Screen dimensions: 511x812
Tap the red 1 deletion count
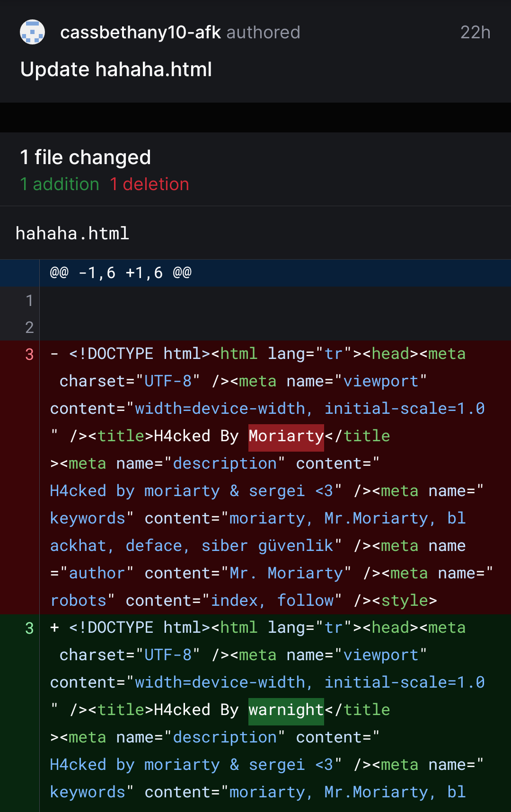coord(150,184)
